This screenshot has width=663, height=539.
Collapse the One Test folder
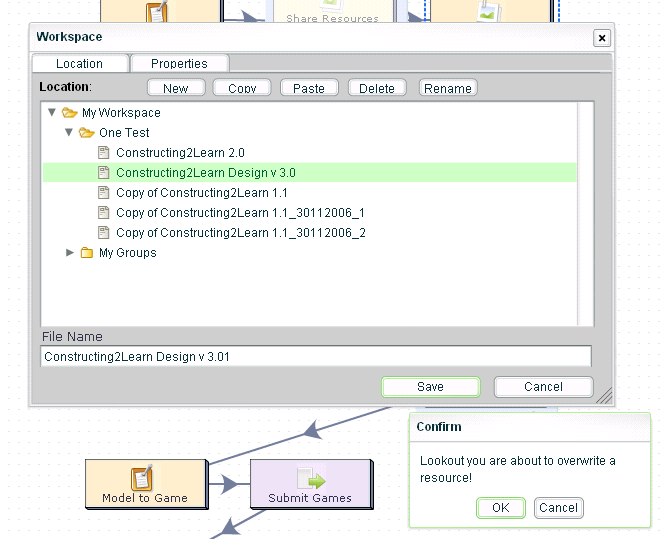tap(69, 133)
